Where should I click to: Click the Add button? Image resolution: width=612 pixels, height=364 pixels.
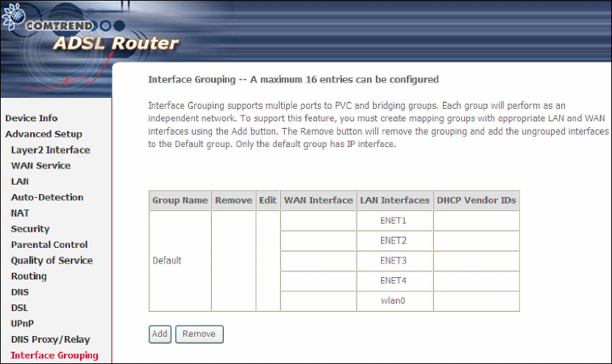[x=160, y=334]
